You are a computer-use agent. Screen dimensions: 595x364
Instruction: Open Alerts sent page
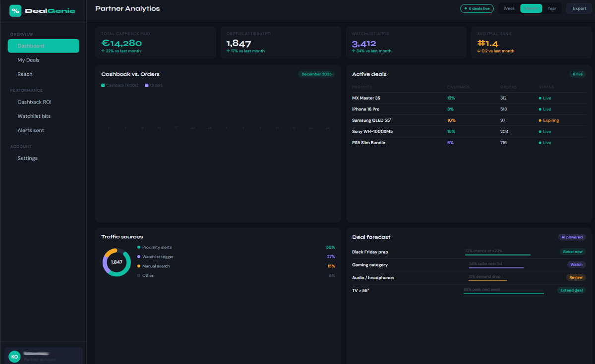tap(44, 130)
